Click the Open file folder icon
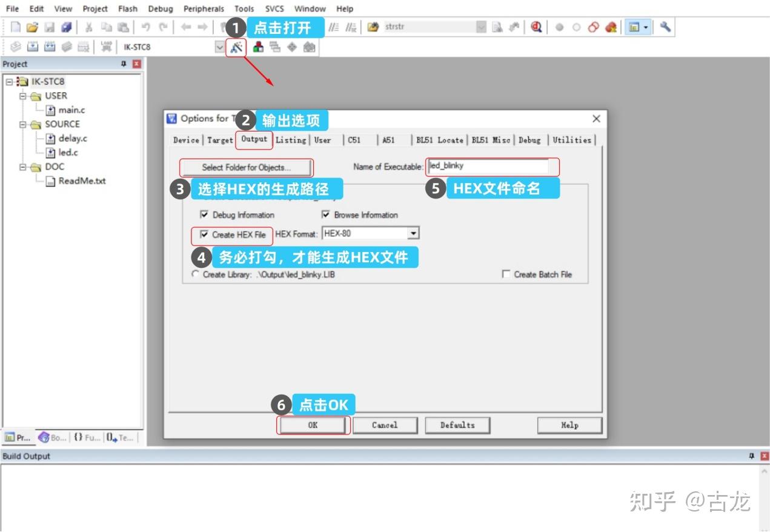Image resolution: width=770 pixels, height=532 pixels. (32, 27)
